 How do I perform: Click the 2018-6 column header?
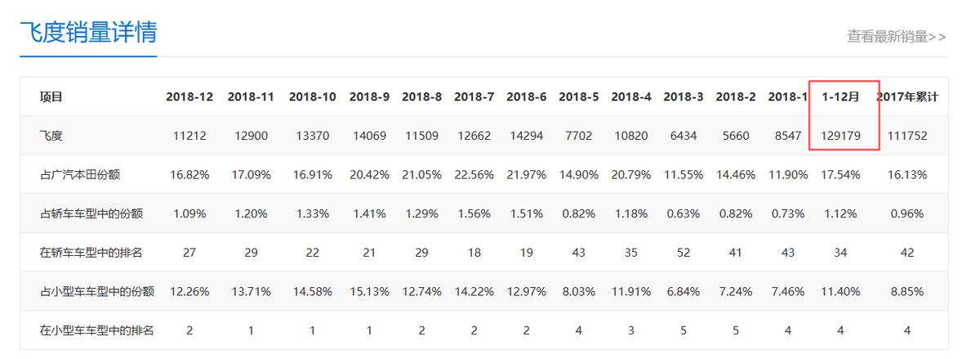(526, 96)
